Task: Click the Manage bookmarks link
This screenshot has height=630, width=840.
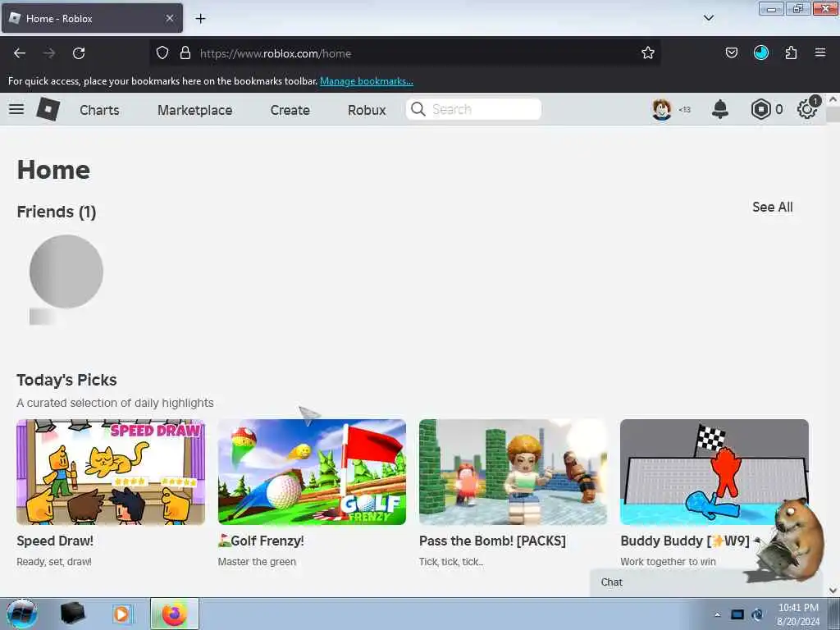Action: (367, 81)
